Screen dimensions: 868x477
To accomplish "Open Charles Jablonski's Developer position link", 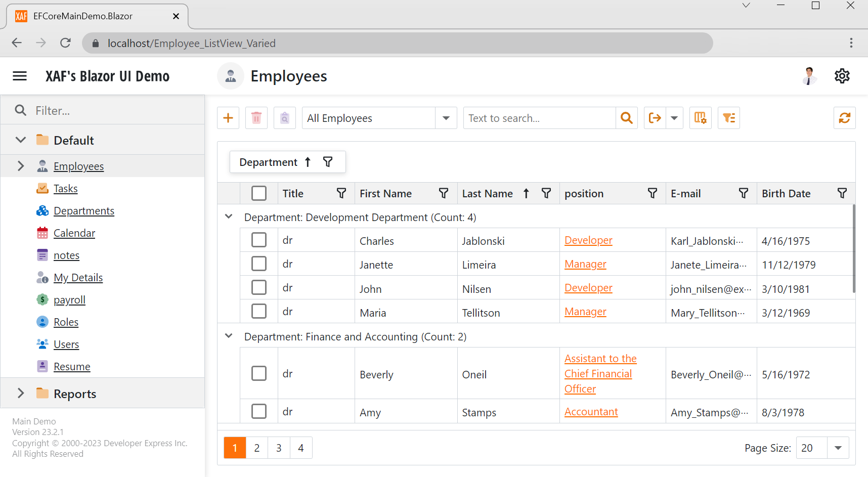I will click(x=588, y=240).
